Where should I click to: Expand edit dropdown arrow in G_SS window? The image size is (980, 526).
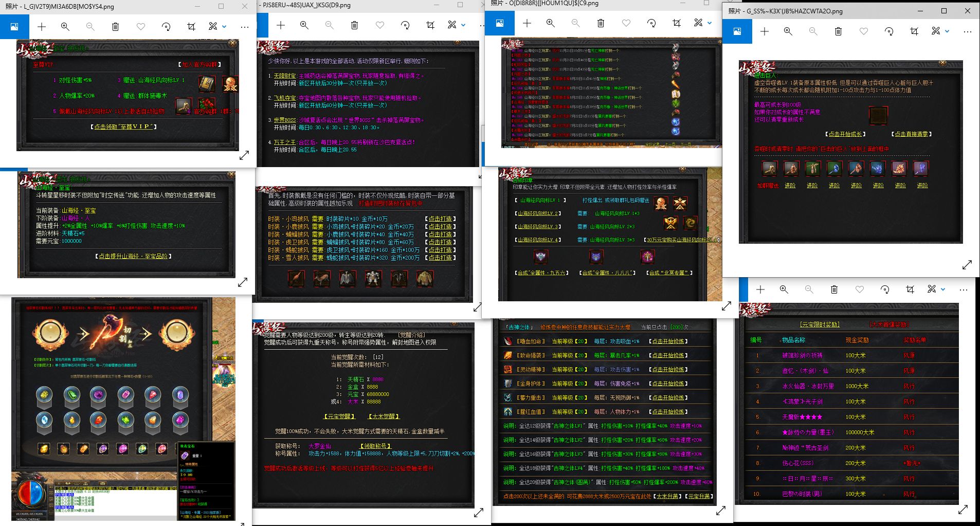pos(947,31)
